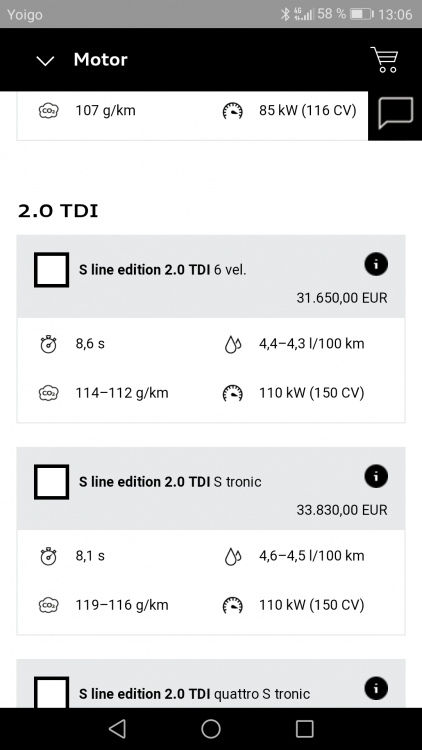Check S line edition 2.0 TDI 6 vel.

tap(51, 270)
